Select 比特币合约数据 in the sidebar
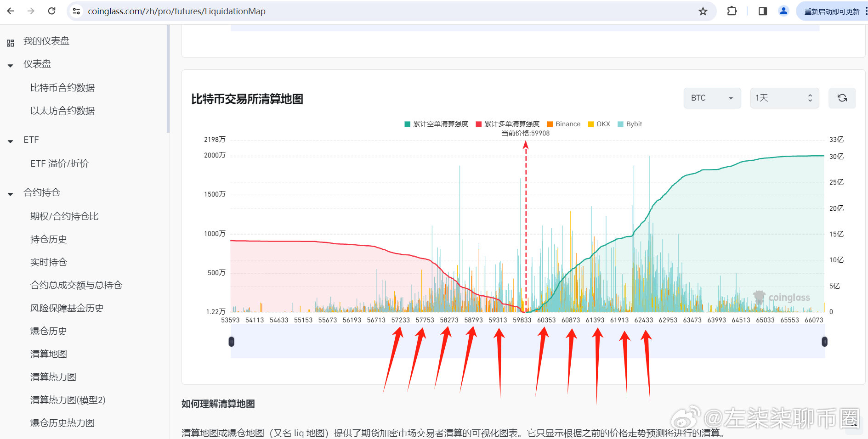This screenshot has height=439, width=868. tap(62, 88)
